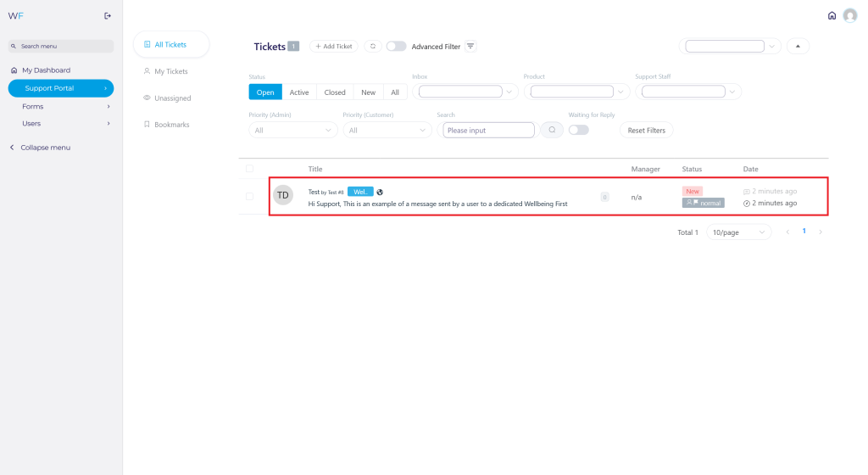Click the logout icon beside WF logo

pos(107,15)
